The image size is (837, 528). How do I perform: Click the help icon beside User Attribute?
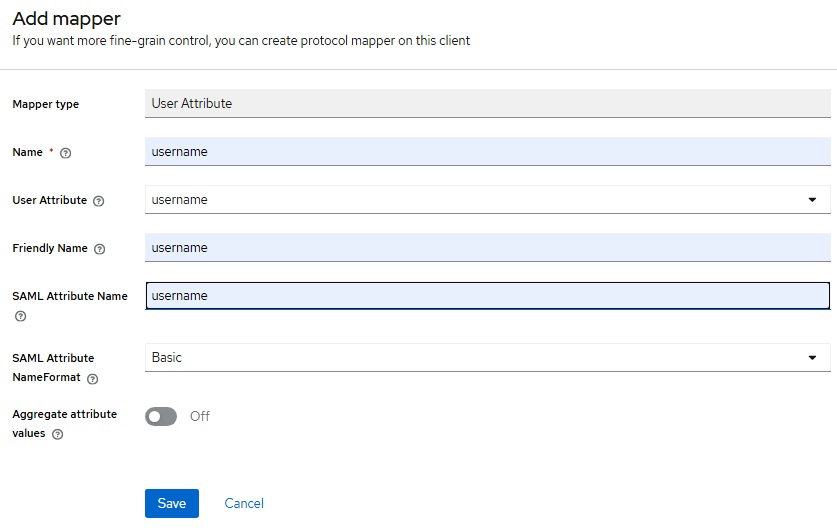98,201
